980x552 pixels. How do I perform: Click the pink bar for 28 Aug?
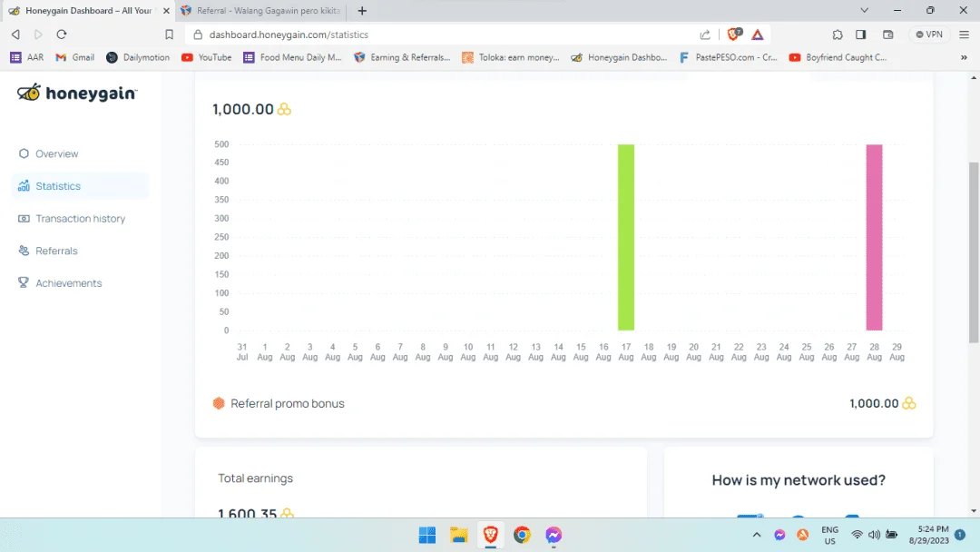tap(874, 238)
